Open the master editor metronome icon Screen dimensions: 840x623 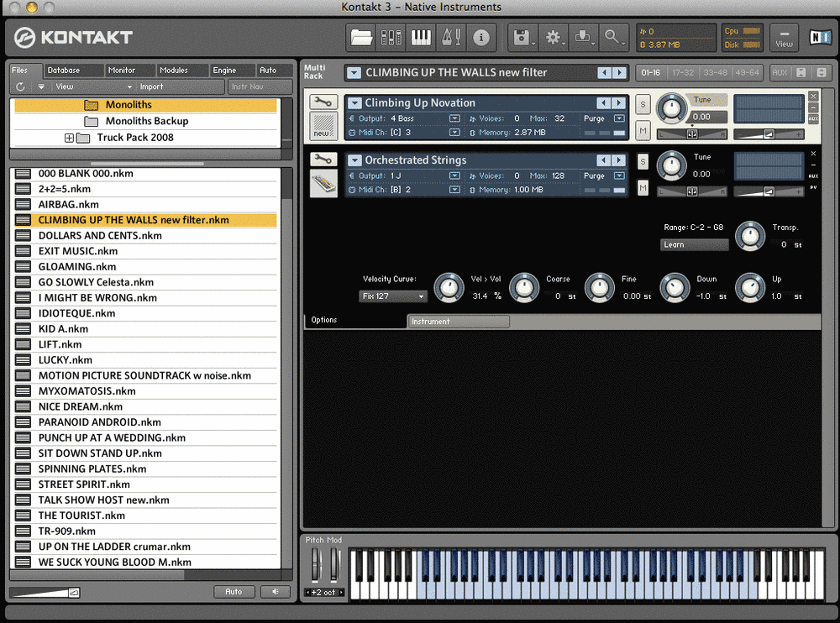[451, 38]
